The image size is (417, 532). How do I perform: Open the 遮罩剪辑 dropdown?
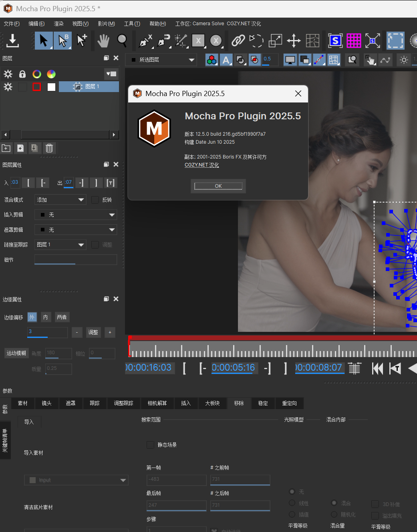click(76, 230)
